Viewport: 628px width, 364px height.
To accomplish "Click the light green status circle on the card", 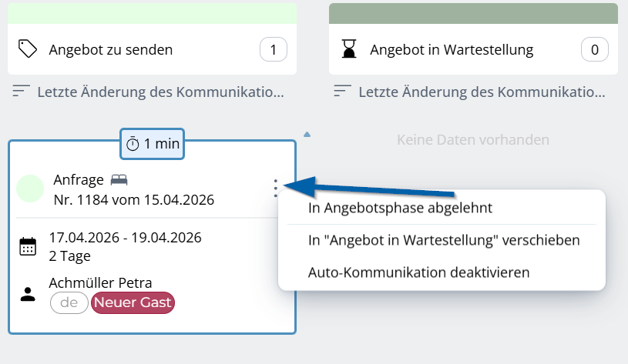I will [30, 189].
